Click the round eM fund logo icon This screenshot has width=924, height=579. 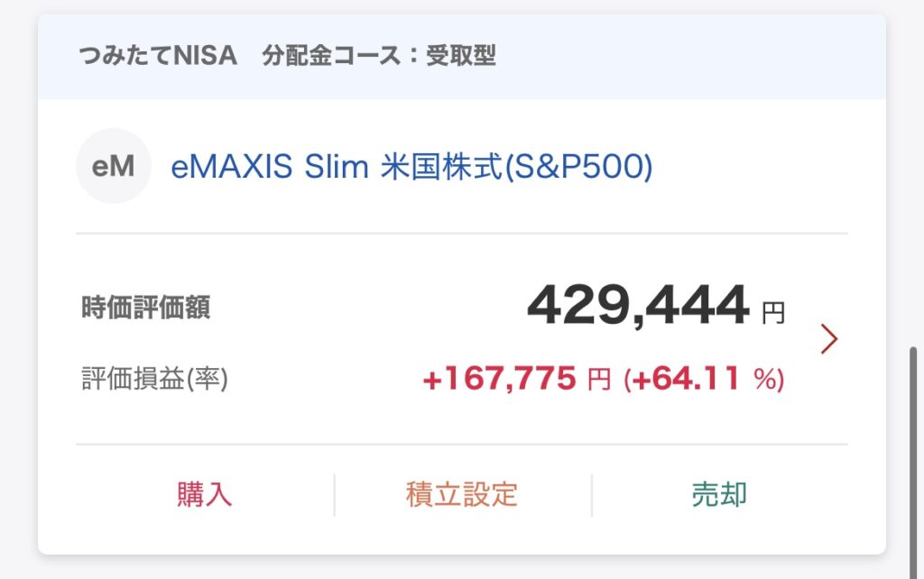click(114, 166)
